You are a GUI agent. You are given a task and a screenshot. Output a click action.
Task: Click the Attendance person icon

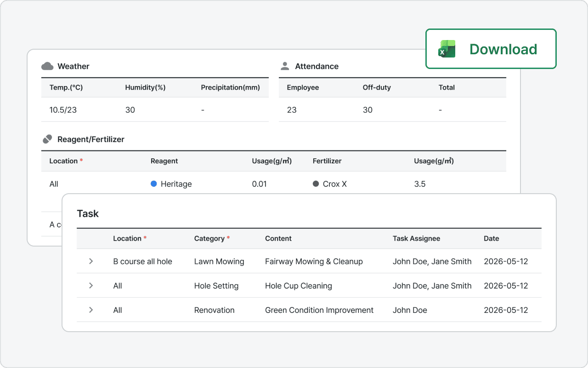coord(285,66)
